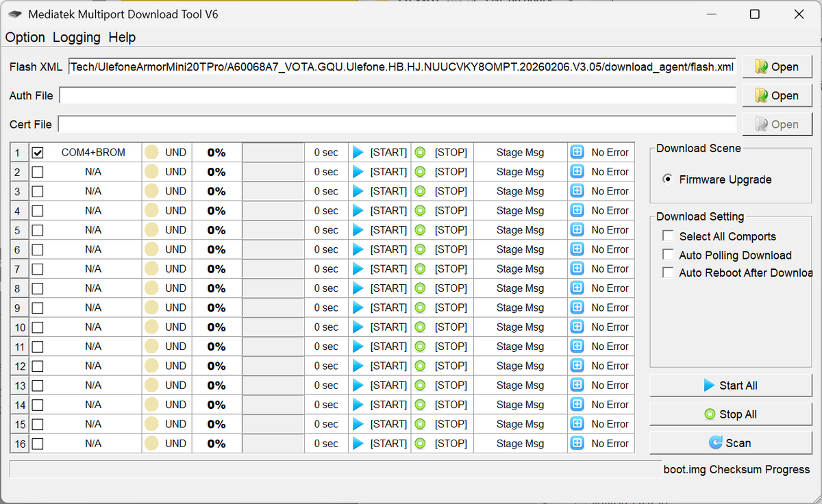Open an Auth File
The height and width of the screenshot is (504, 822).
[x=777, y=95]
